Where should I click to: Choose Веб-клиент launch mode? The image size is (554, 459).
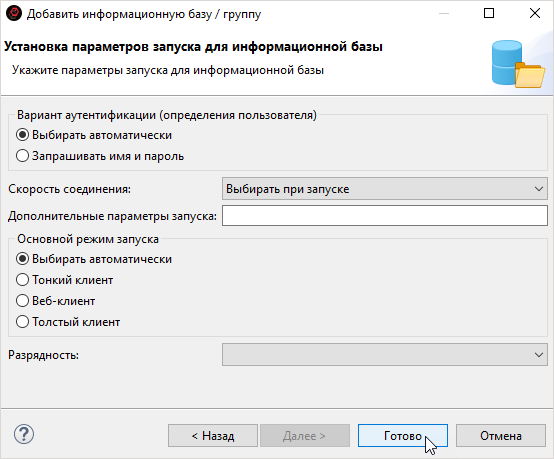click(x=56, y=301)
